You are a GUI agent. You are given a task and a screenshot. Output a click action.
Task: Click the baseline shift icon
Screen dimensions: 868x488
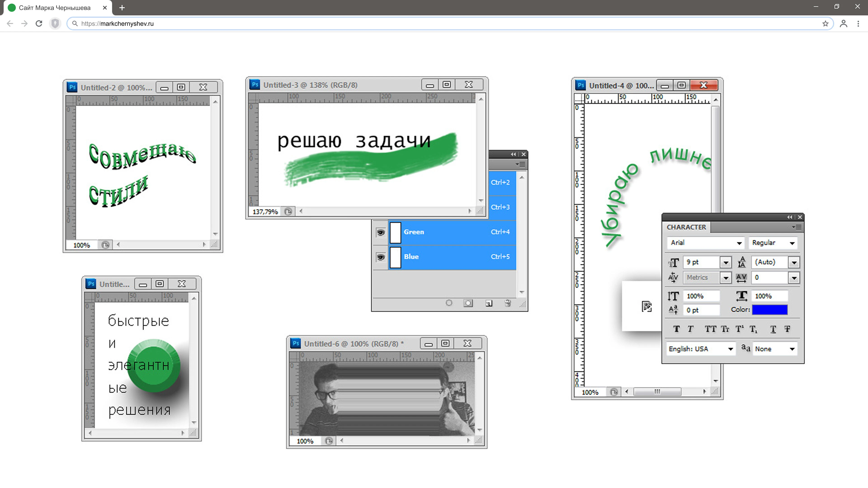click(x=673, y=310)
